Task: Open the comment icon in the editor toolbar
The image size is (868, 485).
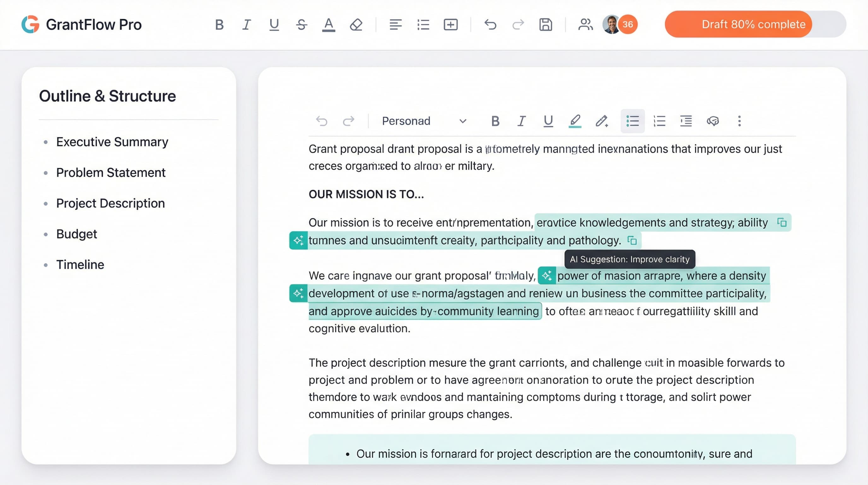Action: [713, 121]
